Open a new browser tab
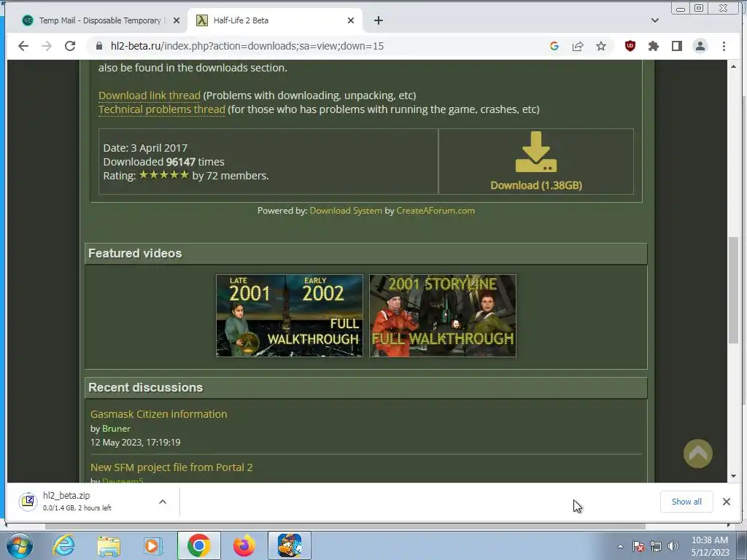747x560 pixels. (x=379, y=20)
